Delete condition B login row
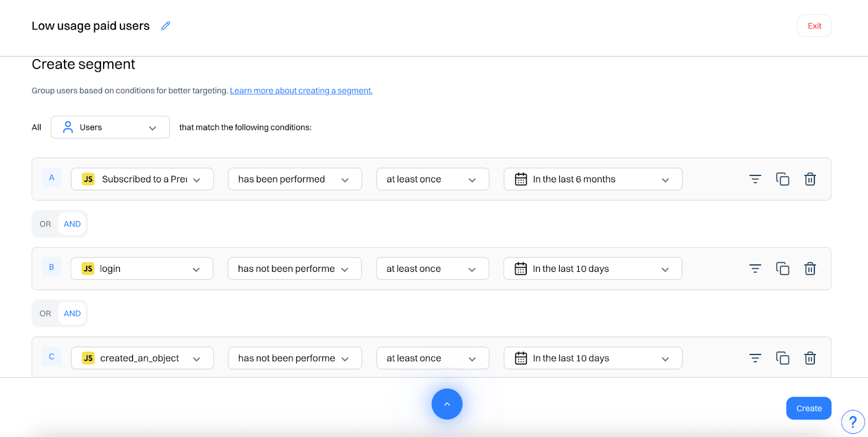Image resolution: width=868 pixels, height=437 pixels. tap(810, 269)
